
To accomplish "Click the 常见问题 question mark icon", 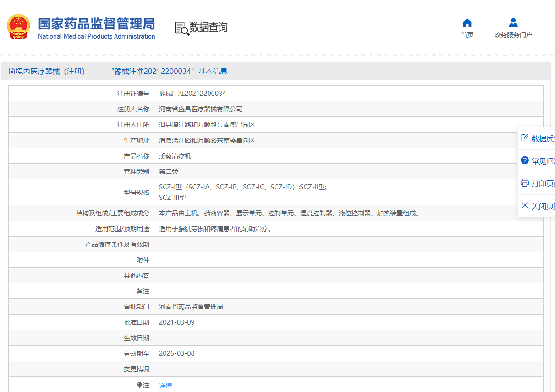I will coord(525,160).
